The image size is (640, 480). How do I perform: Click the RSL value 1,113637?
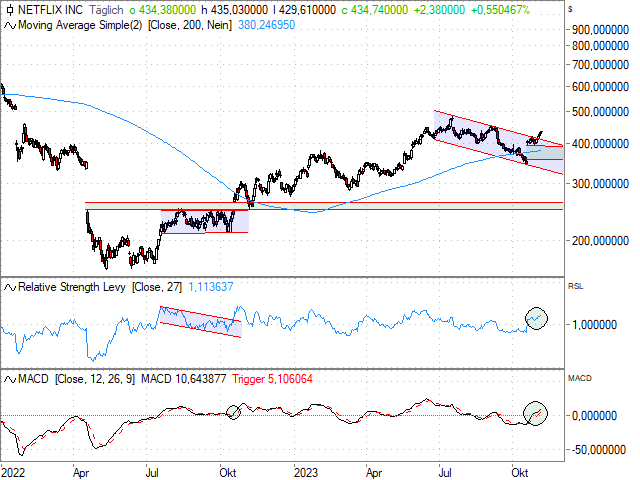pos(211,287)
